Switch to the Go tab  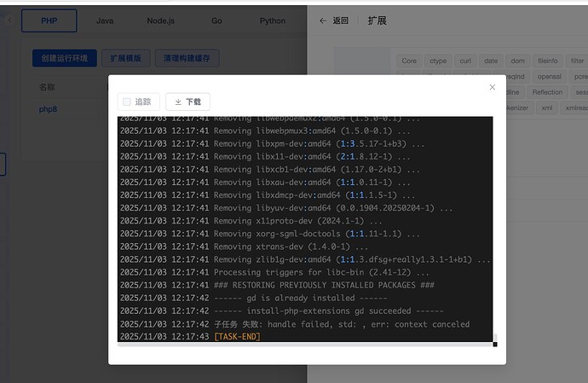click(216, 20)
